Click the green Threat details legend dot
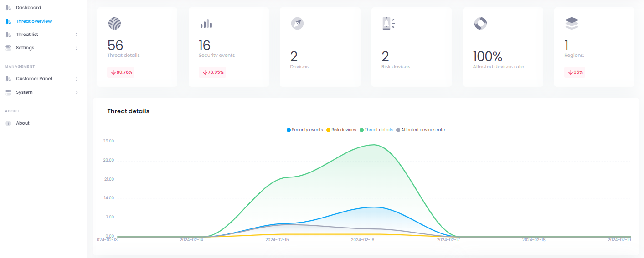This screenshot has width=644, height=258. pos(362,130)
